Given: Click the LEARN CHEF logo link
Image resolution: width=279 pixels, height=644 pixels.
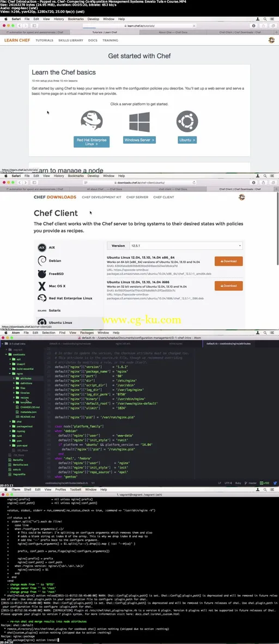Looking at the screenshot, I should 17,40.
